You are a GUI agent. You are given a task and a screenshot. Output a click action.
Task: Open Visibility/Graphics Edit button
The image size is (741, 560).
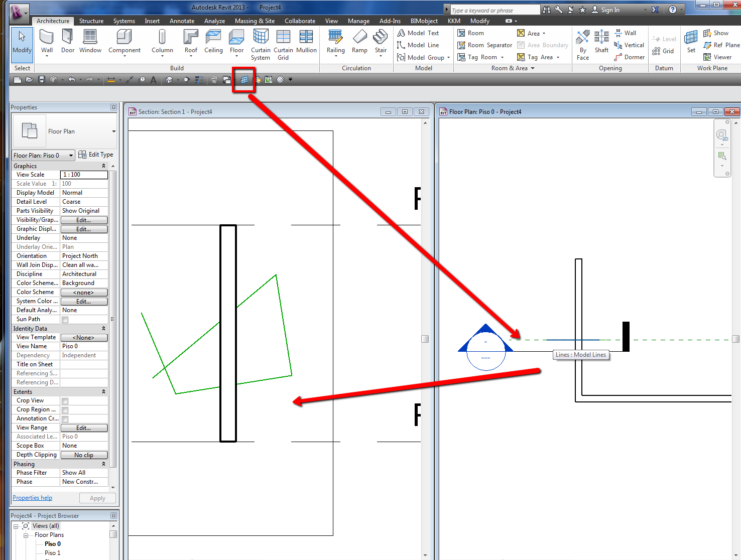tap(84, 220)
